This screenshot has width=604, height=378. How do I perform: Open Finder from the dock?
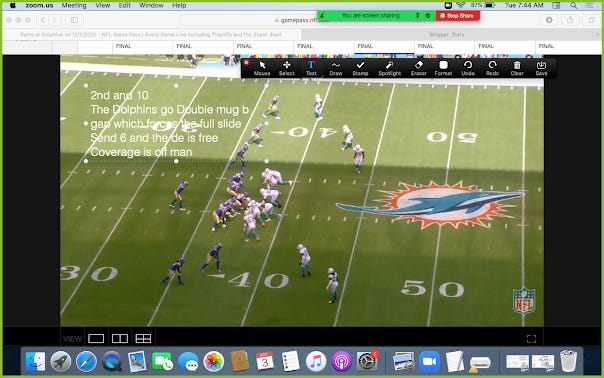pos(35,361)
